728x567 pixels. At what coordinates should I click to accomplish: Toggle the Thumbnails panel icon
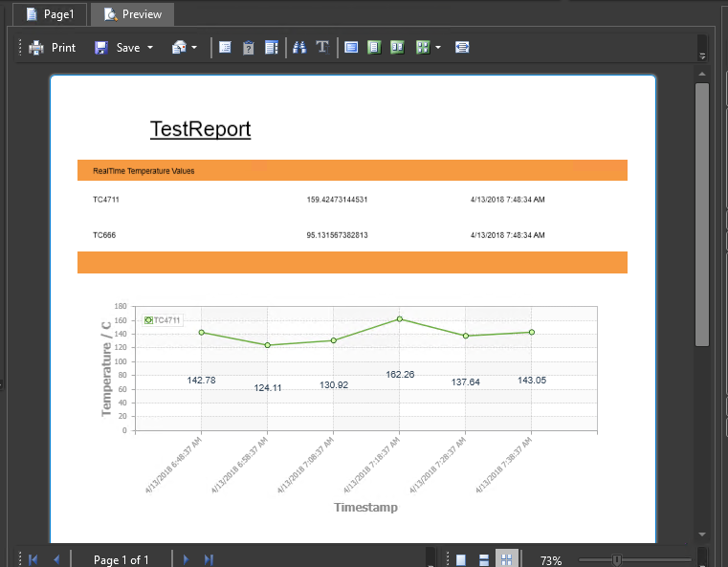pos(272,47)
